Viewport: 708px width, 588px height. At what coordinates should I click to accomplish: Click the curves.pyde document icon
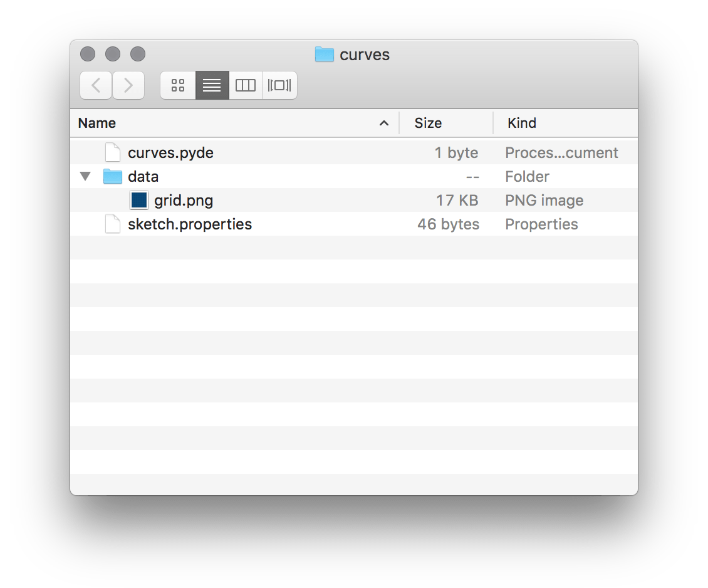112,152
